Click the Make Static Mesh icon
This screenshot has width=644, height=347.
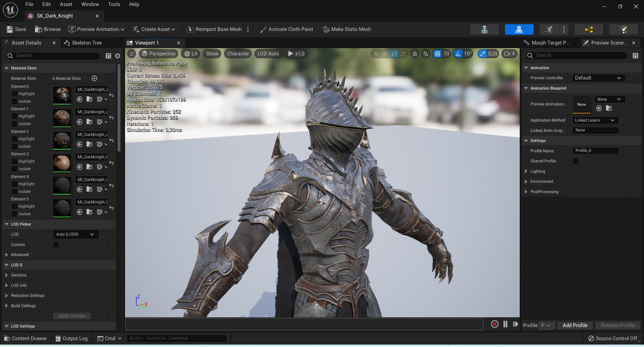(x=326, y=29)
